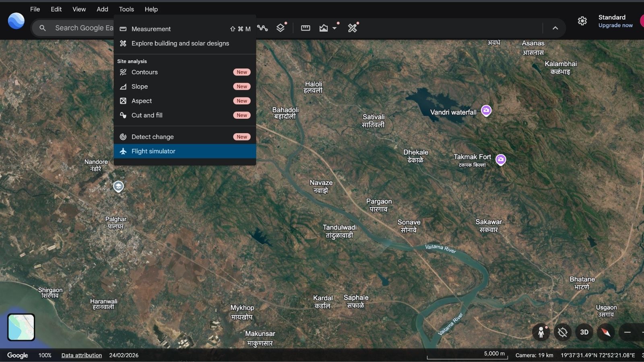
Task: Open the map layers icon in the toolbar
Action: (281, 28)
